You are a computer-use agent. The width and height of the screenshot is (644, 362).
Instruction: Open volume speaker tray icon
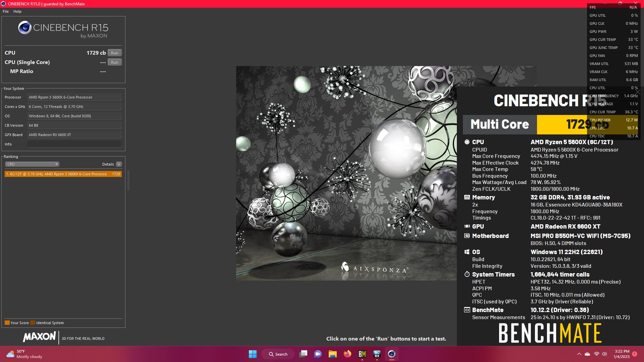coord(604,354)
